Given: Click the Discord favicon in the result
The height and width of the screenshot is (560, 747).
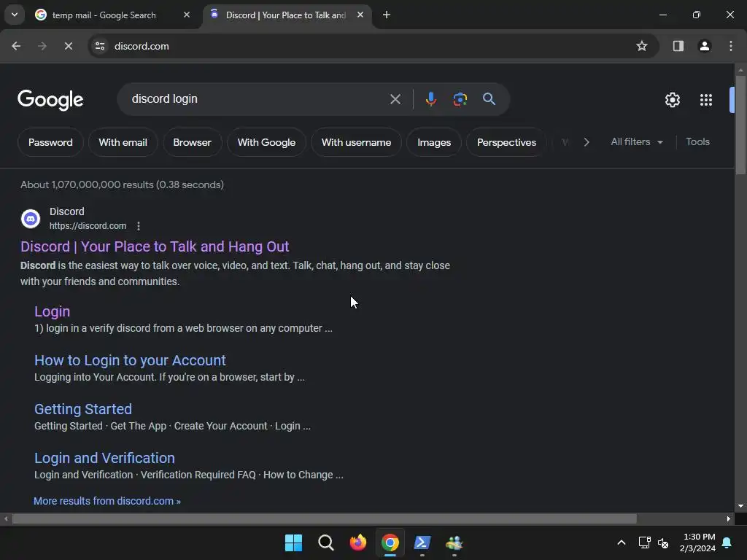Looking at the screenshot, I should 31,219.
